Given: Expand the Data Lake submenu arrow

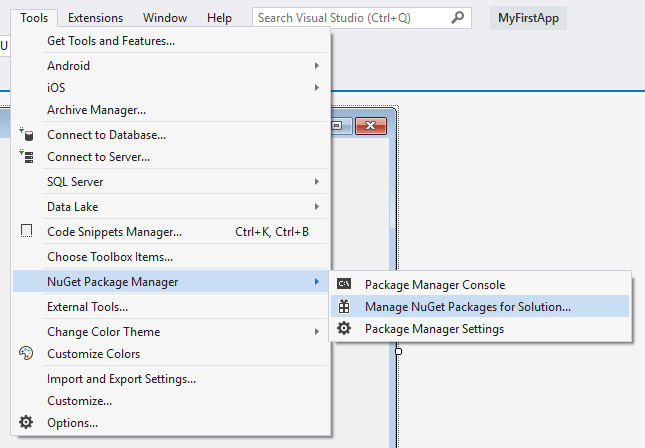Looking at the screenshot, I should (316, 207).
